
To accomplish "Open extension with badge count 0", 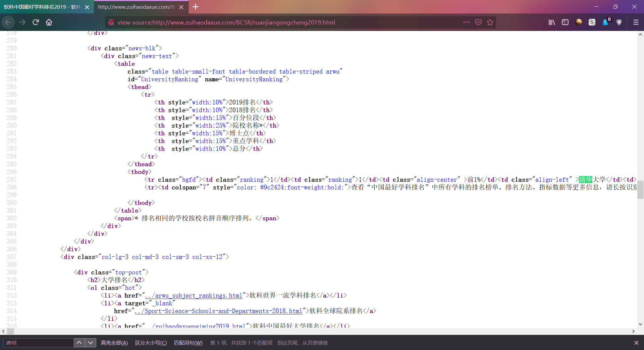I will (606, 22).
